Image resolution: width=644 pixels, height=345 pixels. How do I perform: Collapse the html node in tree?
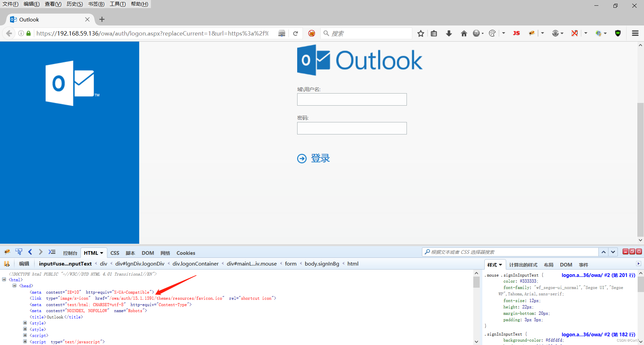4,279
